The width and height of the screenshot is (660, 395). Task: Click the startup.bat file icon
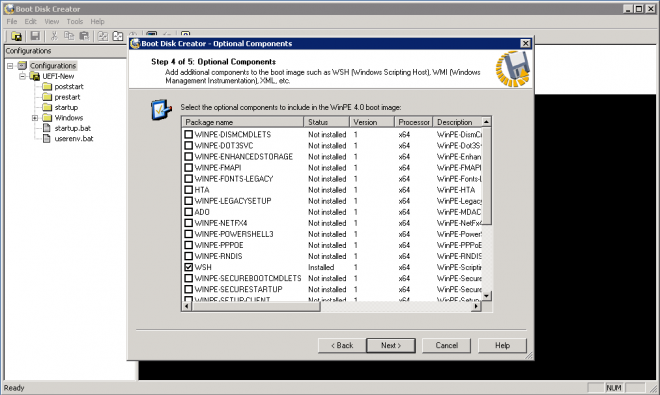click(47, 128)
